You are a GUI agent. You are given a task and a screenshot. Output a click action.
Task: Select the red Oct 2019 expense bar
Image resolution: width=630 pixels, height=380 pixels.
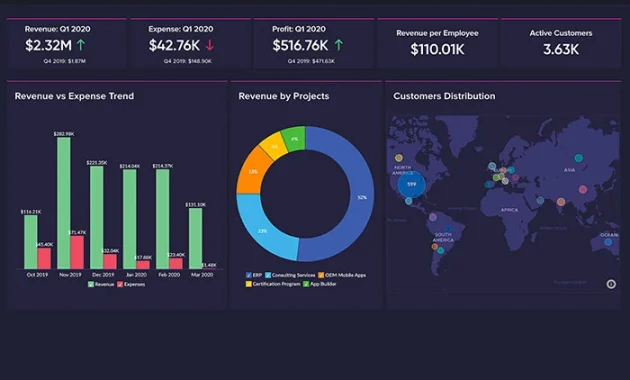coord(44,258)
